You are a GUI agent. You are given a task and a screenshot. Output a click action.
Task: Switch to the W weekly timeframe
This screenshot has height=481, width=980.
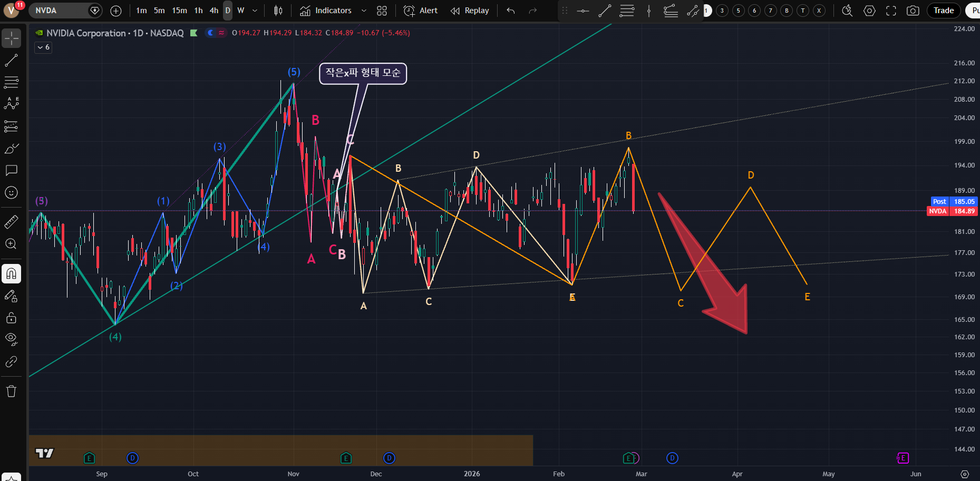[x=241, y=11]
